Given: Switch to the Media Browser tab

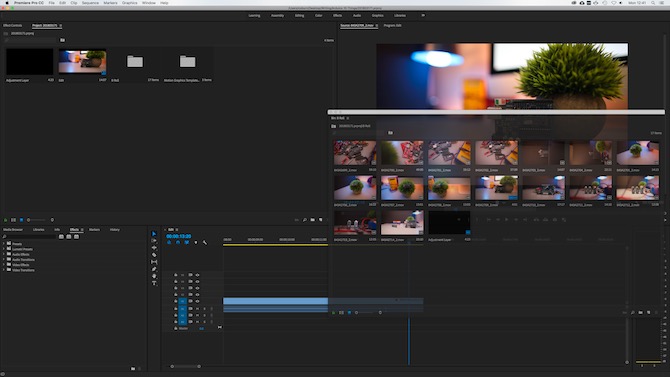Looking at the screenshot, I should point(13,230).
